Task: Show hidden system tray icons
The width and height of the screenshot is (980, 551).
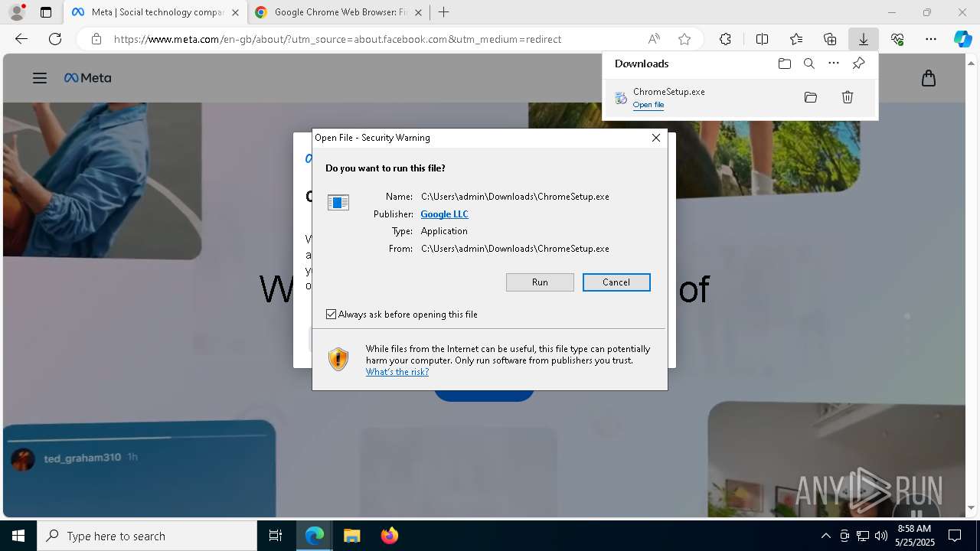Action: [x=825, y=536]
